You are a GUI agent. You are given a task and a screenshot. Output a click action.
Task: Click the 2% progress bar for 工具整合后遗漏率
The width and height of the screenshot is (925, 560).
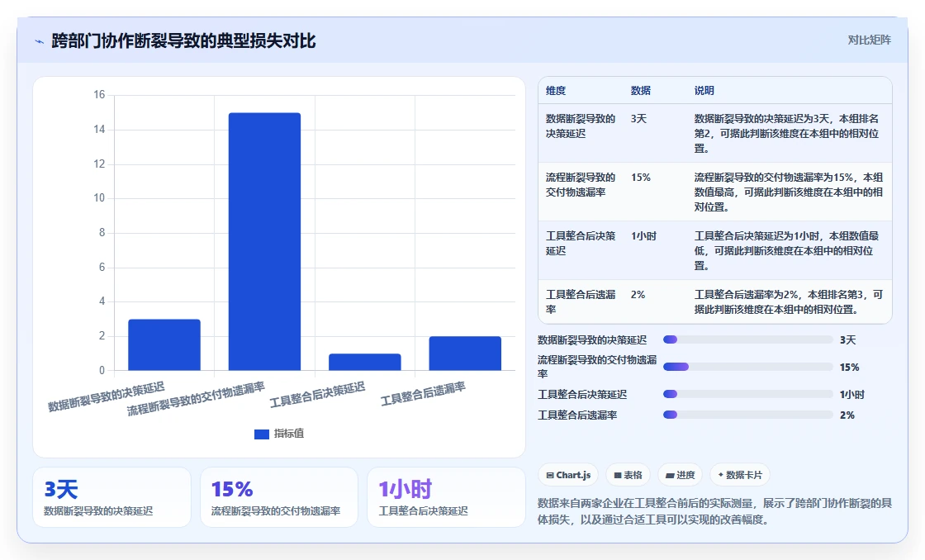pyautogui.click(x=747, y=415)
